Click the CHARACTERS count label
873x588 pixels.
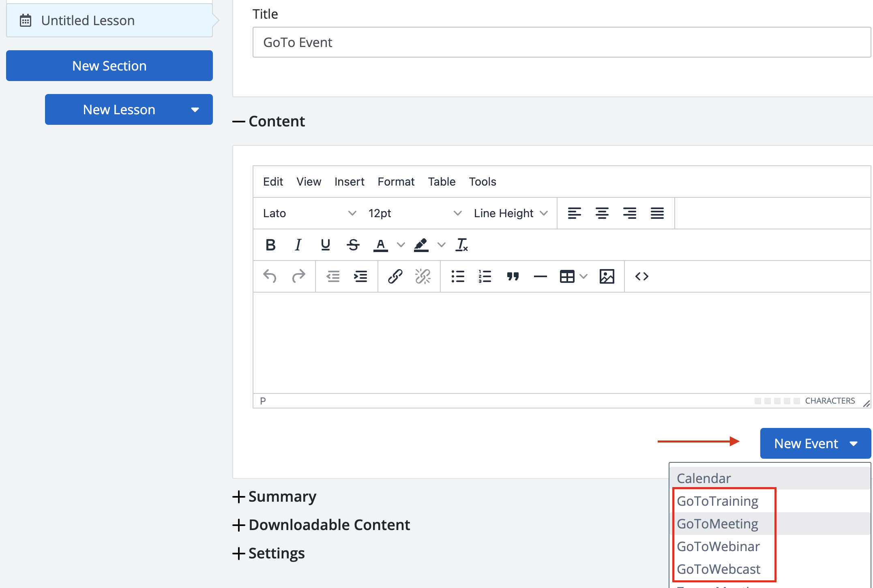[830, 401]
